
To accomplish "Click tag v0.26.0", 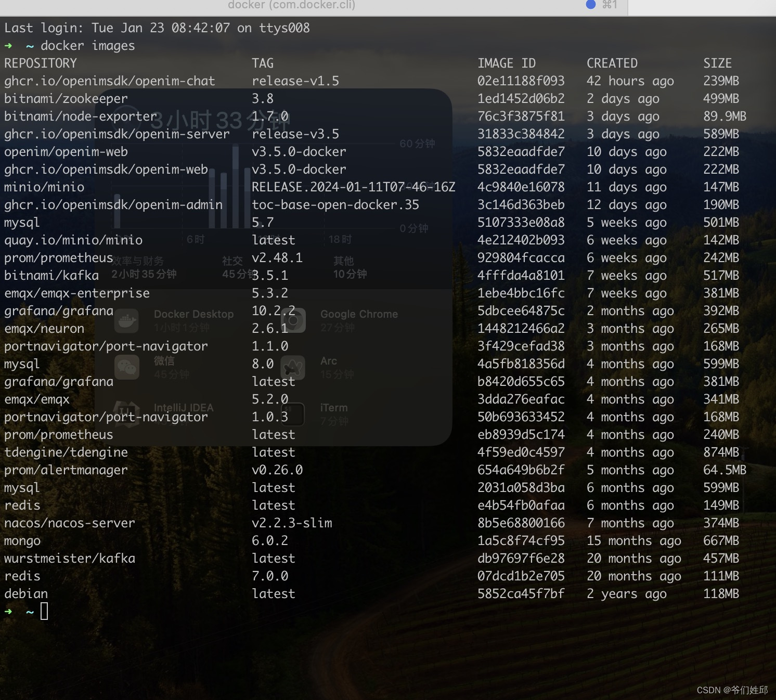I will pyautogui.click(x=277, y=470).
